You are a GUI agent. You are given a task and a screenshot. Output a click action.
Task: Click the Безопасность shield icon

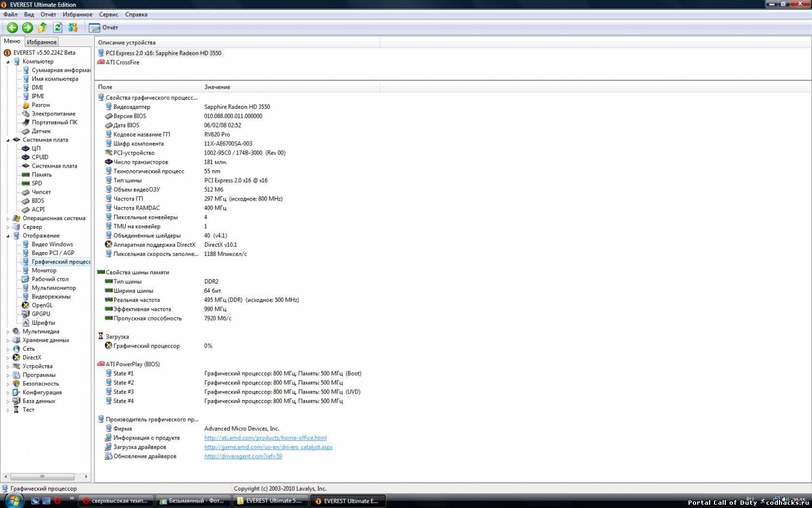coord(16,384)
